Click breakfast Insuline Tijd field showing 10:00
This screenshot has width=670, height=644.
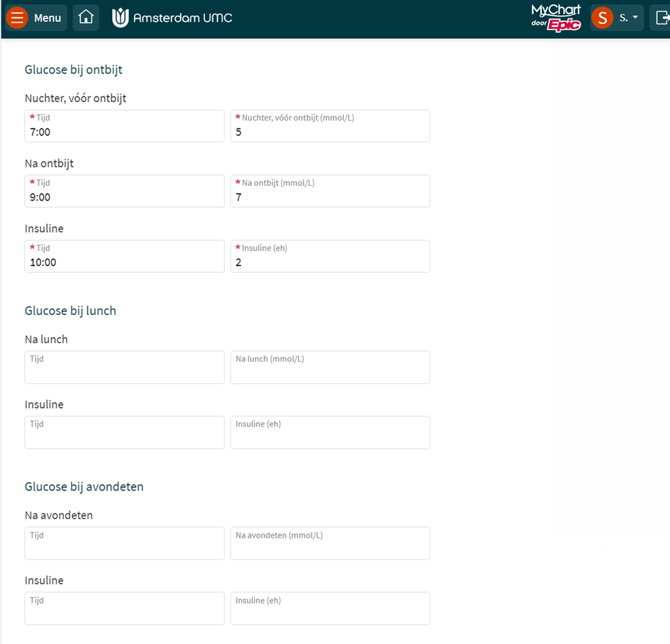[124, 257]
